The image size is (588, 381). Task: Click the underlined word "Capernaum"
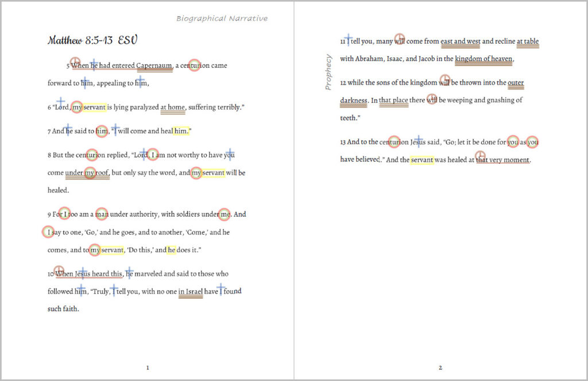154,66
